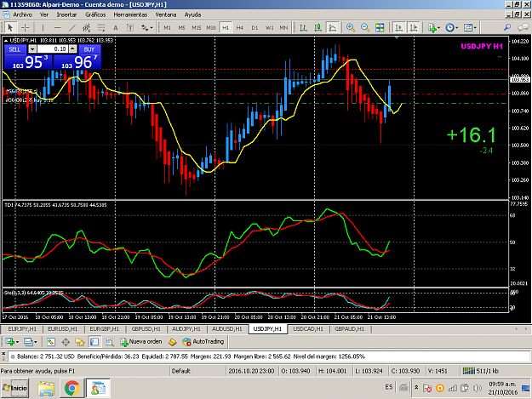Open Market Watch window icon
Screen dimensions: 532x399
coord(51,342)
